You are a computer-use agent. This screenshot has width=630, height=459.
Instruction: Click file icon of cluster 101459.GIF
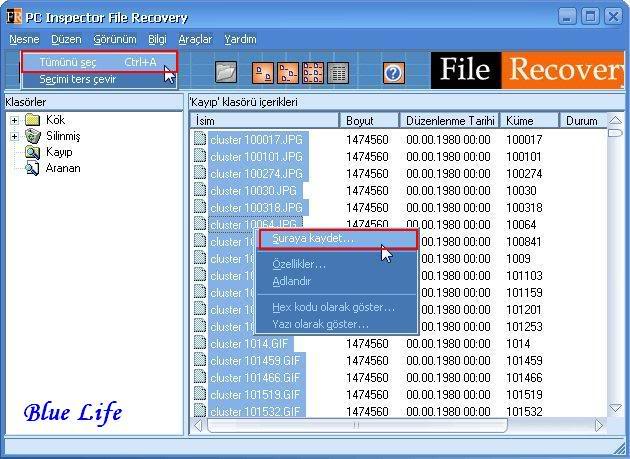(x=200, y=360)
